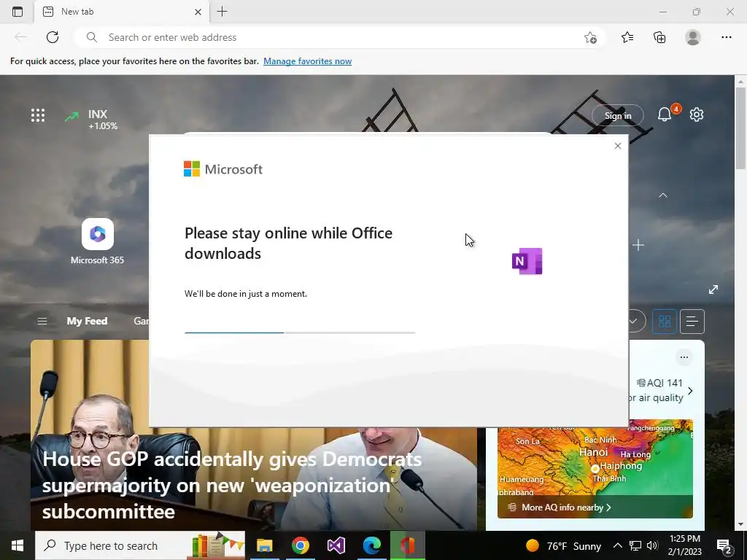Open the feed hamburger menu
This screenshot has height=560, width=747.
pos(42,322)
